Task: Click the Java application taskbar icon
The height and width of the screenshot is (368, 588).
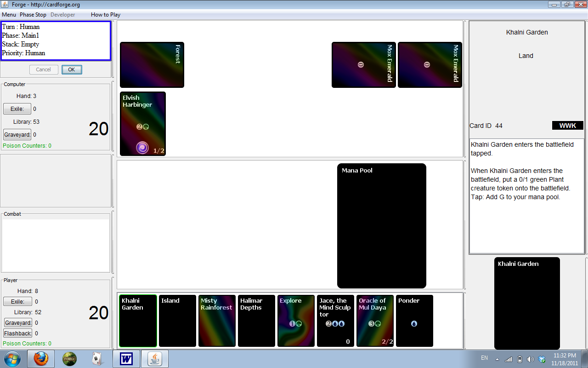Action: pos(154,359)
